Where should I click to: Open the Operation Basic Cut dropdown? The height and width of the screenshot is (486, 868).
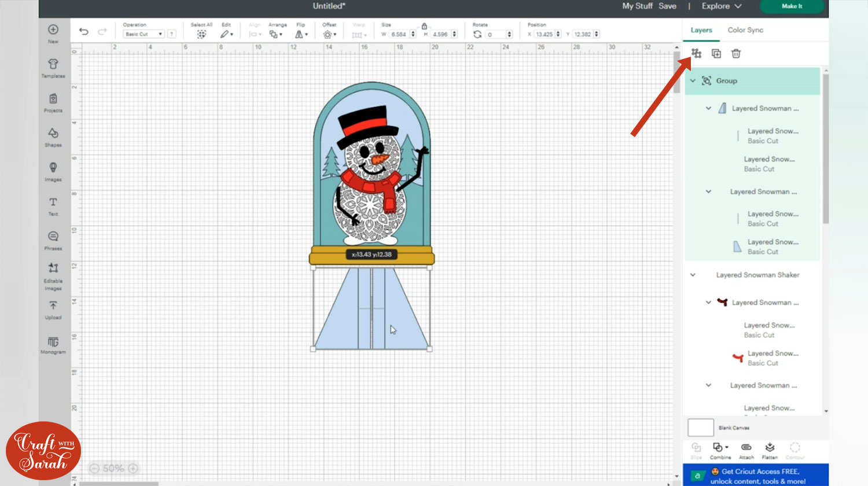click(x=144, y=34)
